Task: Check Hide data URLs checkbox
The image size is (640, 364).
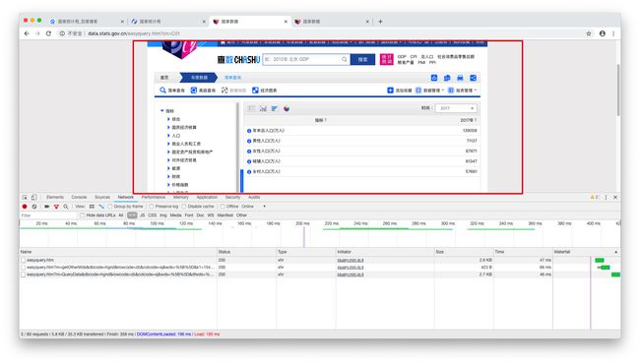Action: (83, 215)
